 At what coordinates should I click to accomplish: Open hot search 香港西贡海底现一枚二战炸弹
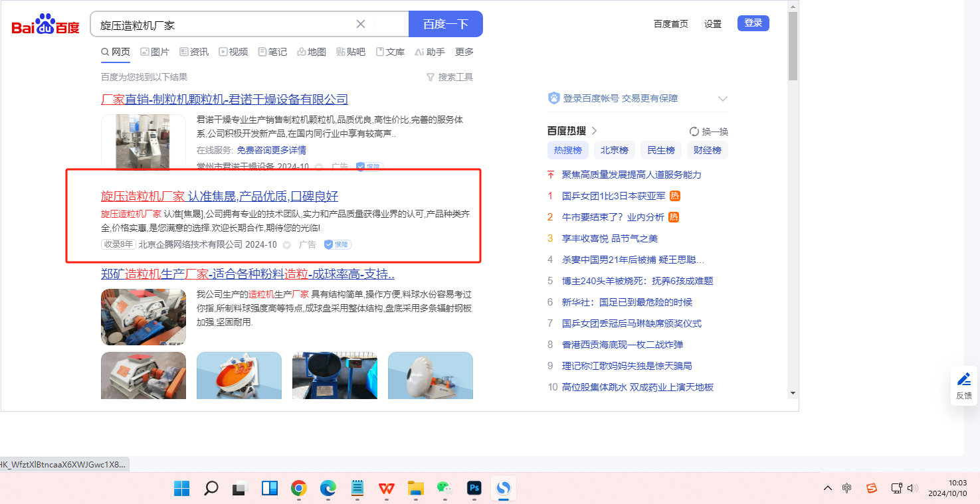coord(623,345)
